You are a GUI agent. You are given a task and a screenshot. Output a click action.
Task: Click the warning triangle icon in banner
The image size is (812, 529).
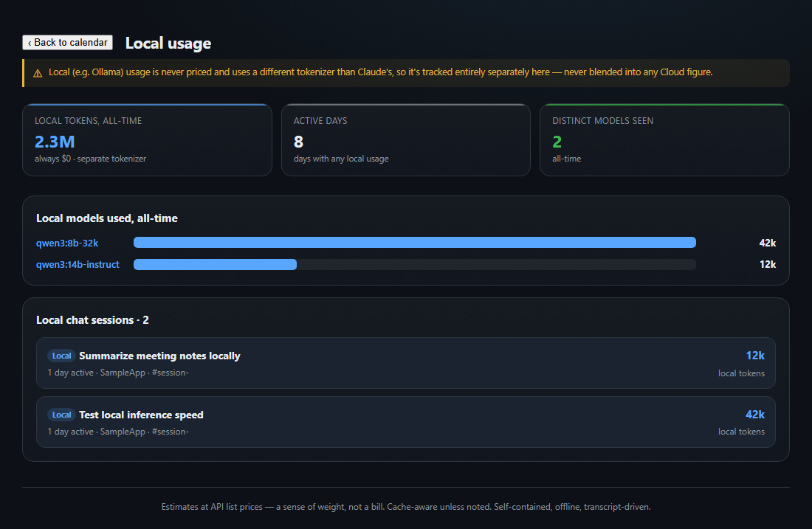[x=38, y=74]
